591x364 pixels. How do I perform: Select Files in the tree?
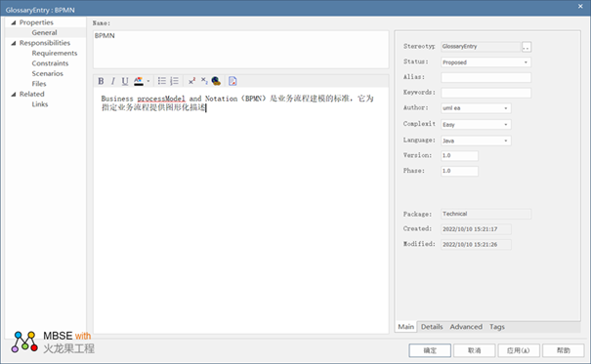pyautogui.click(x=39, y=84)
